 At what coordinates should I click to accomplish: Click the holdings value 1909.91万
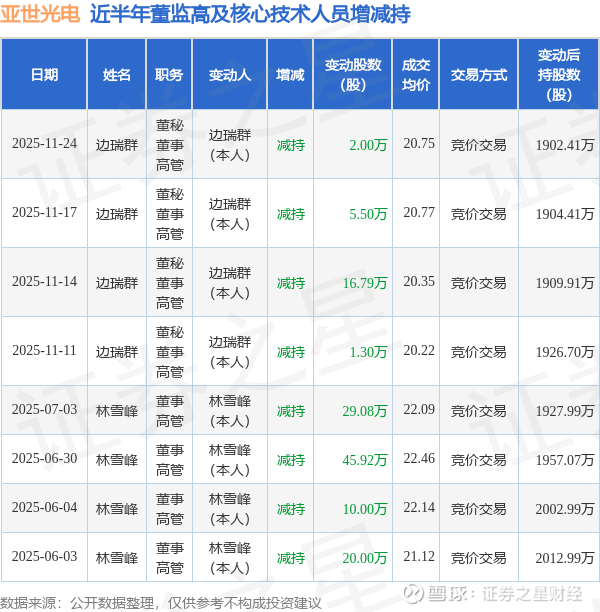pos(564,283)
